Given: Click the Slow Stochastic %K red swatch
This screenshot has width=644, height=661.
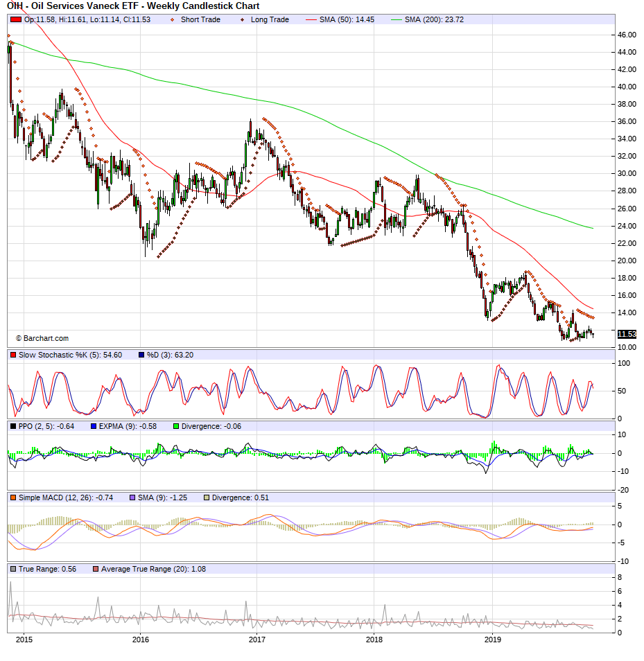Looking at the screenshot, I should (x=13, y=355).
